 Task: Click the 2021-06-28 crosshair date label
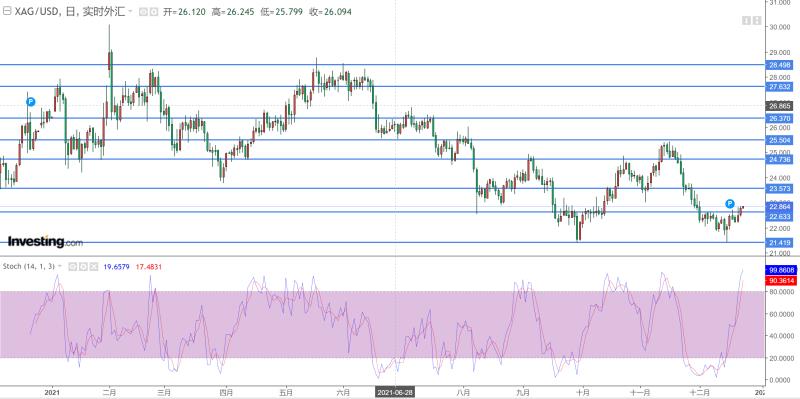(395, 392)
